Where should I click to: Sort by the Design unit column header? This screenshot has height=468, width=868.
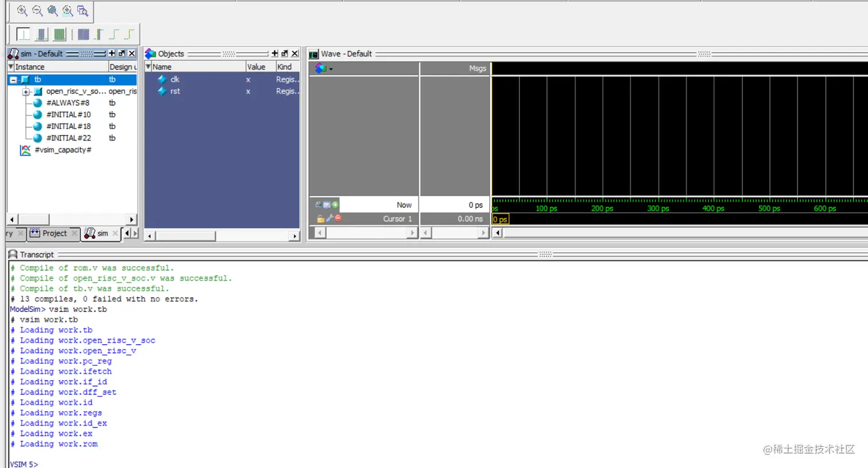(x=122, y=67)
